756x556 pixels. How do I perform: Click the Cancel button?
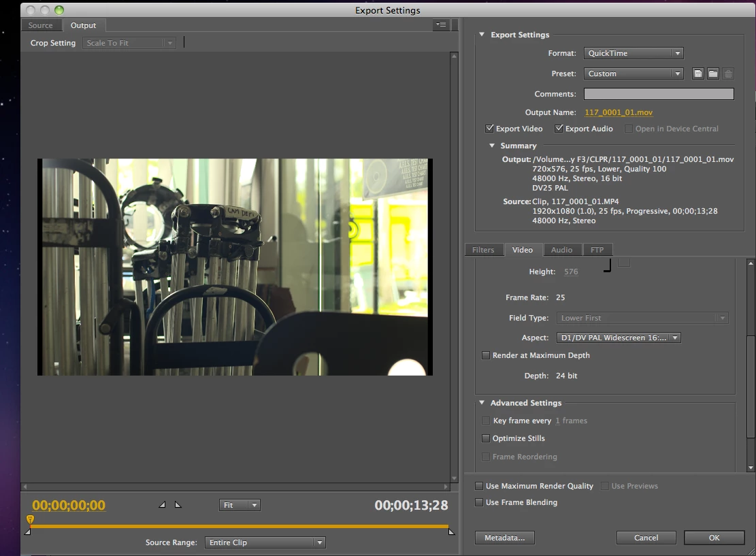coord(646,538)
